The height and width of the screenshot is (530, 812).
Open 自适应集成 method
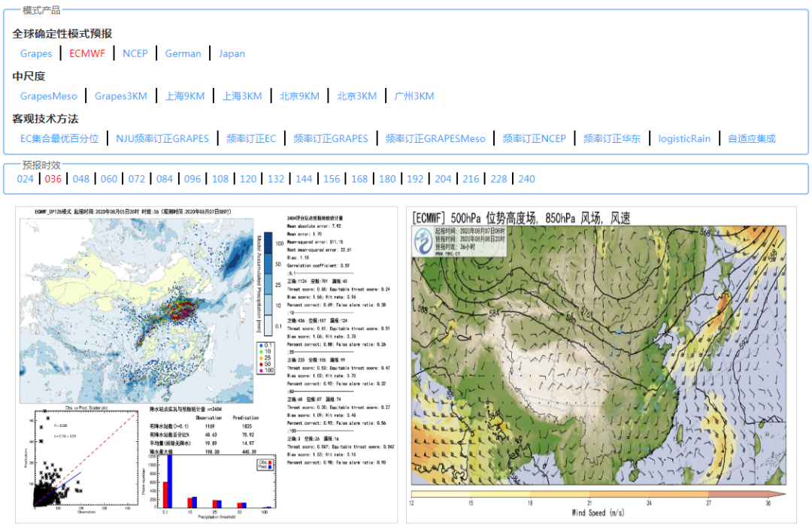point(752,138)
